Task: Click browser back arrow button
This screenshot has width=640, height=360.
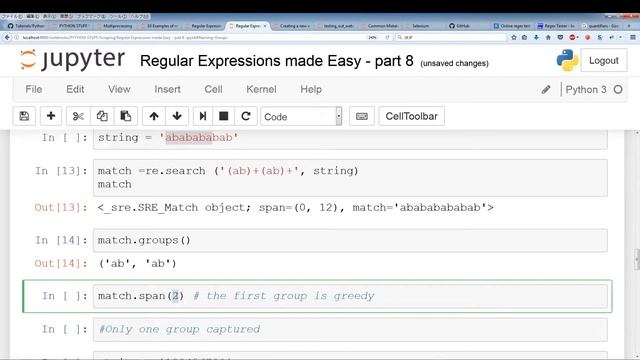Action: pyautogui.click(x=7, y=37)
